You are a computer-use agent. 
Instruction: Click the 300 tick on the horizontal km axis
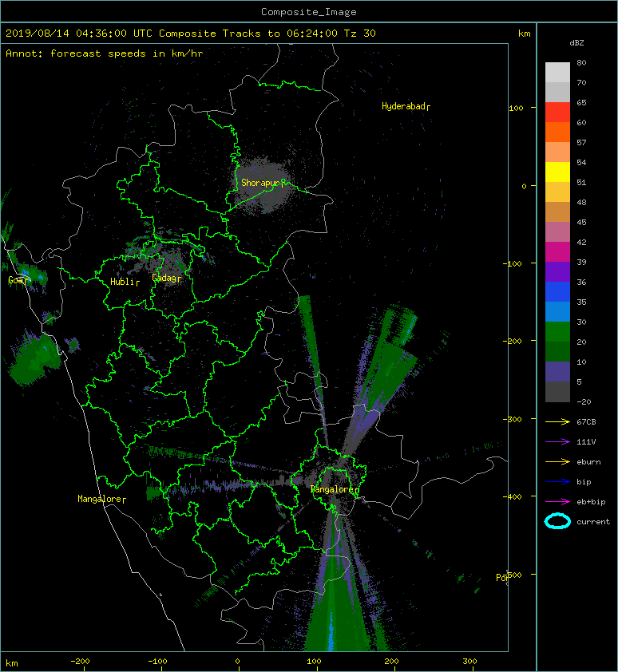point(469,662)
